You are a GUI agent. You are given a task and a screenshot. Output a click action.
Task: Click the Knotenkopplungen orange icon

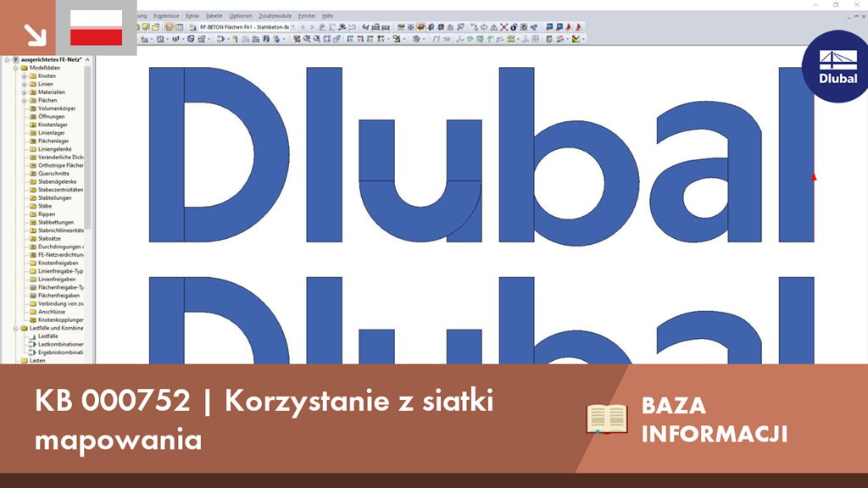[33, 319]
